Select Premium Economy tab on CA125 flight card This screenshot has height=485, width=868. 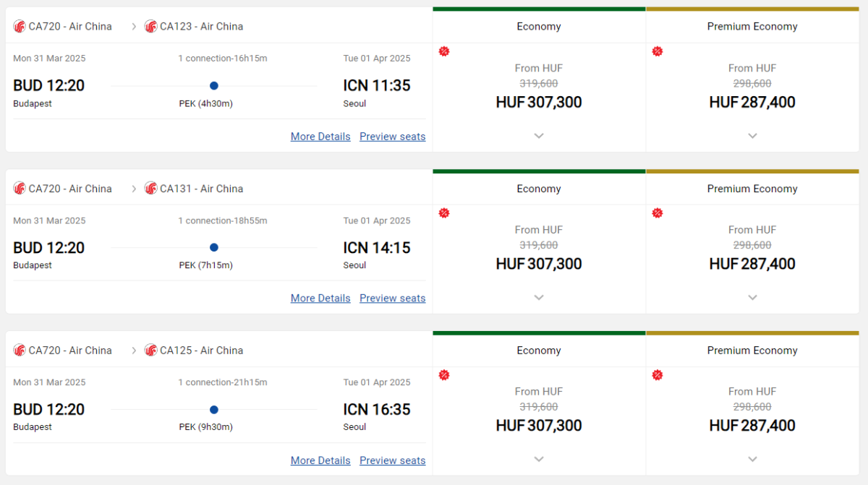(752, 351)
